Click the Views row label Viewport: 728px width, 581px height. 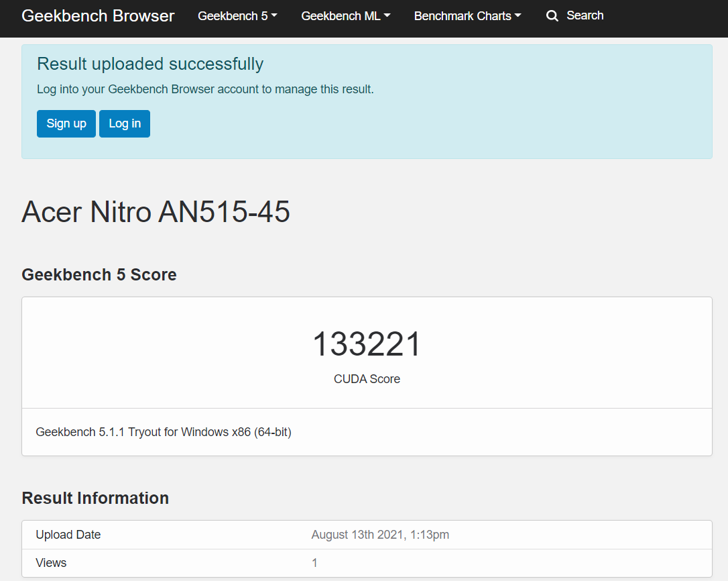tap(52, 563)
